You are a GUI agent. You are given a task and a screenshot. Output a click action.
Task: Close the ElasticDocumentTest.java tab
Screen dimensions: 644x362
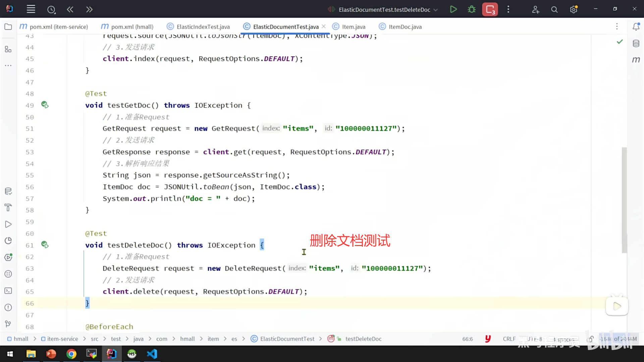pyautogui.click(x=323, y=26)
